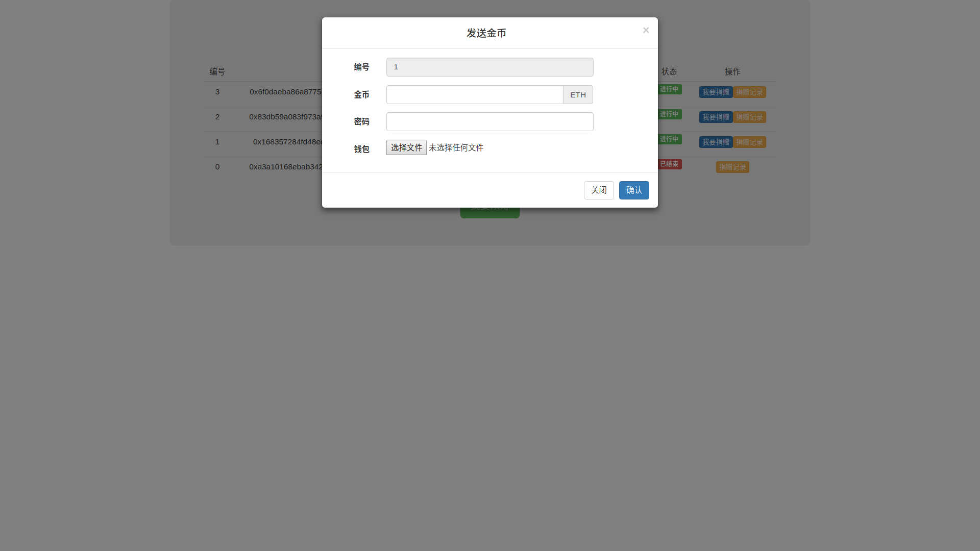Open 捐赠记录 for row number 2
The image size is (980, 551).
pos(749,117)
